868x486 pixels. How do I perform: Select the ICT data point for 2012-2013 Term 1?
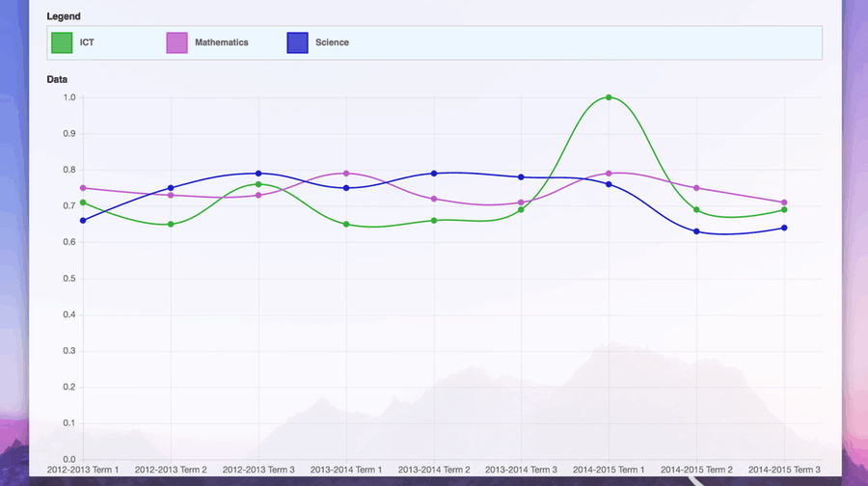pyautogui.click(x=83, y=202)
